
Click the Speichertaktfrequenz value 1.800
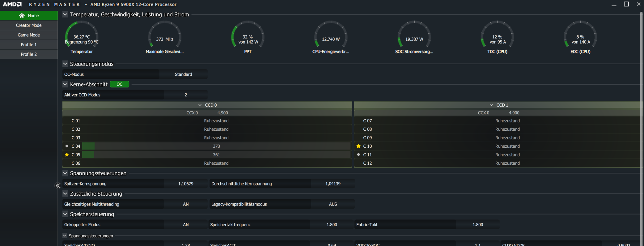point(332,225)
